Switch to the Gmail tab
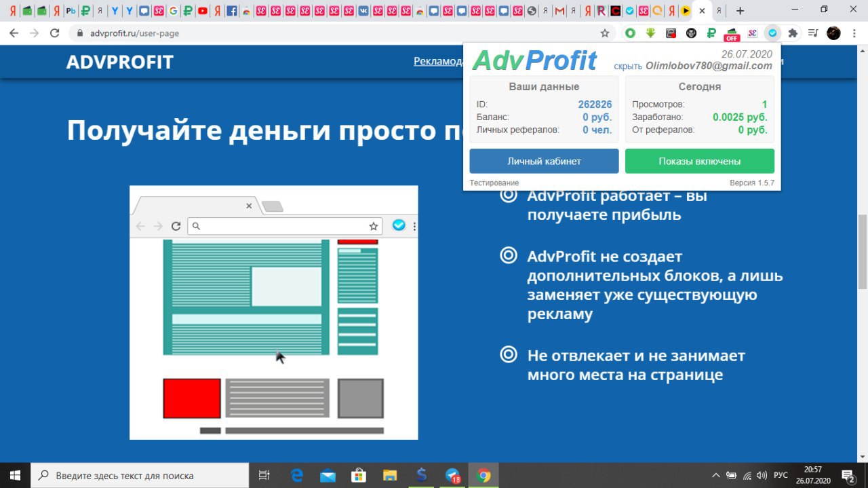868x488 pixels. [x=559, y=11]
